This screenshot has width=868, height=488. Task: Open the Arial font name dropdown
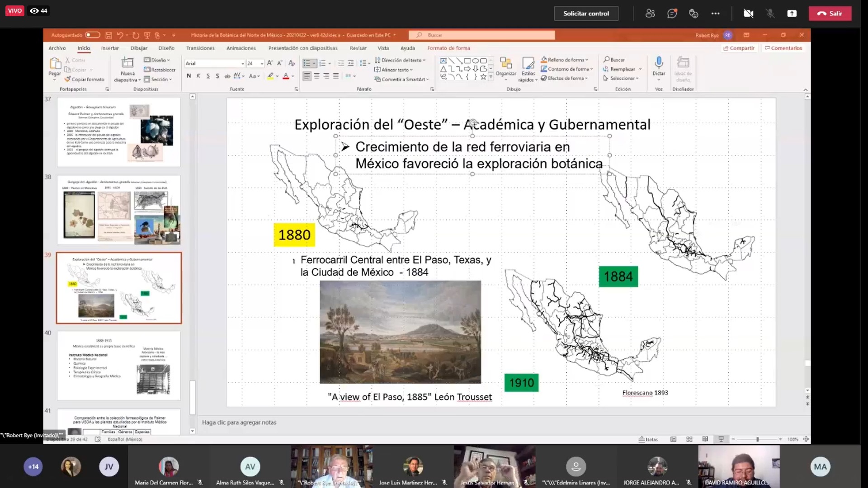pyautogui.click(x=242, y=64)
